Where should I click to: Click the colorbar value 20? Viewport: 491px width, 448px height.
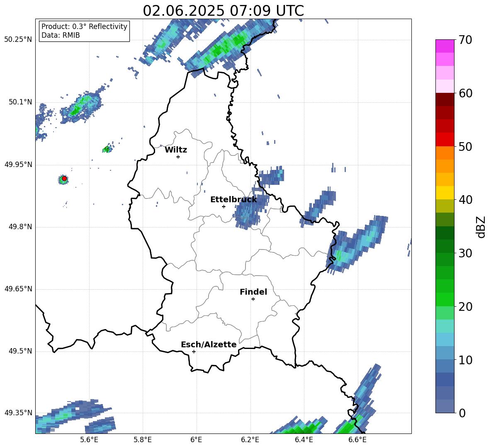[465, 306]
